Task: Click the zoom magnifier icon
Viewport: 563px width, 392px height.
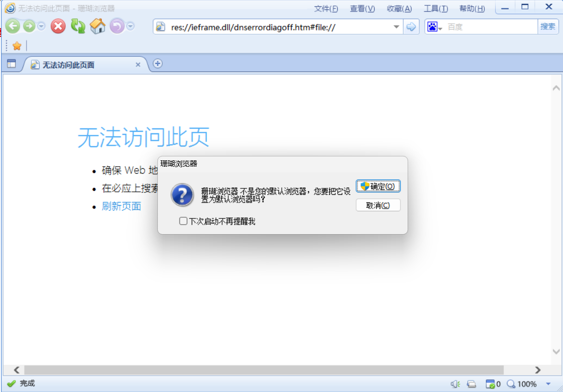Action: [x=511, y=384]
